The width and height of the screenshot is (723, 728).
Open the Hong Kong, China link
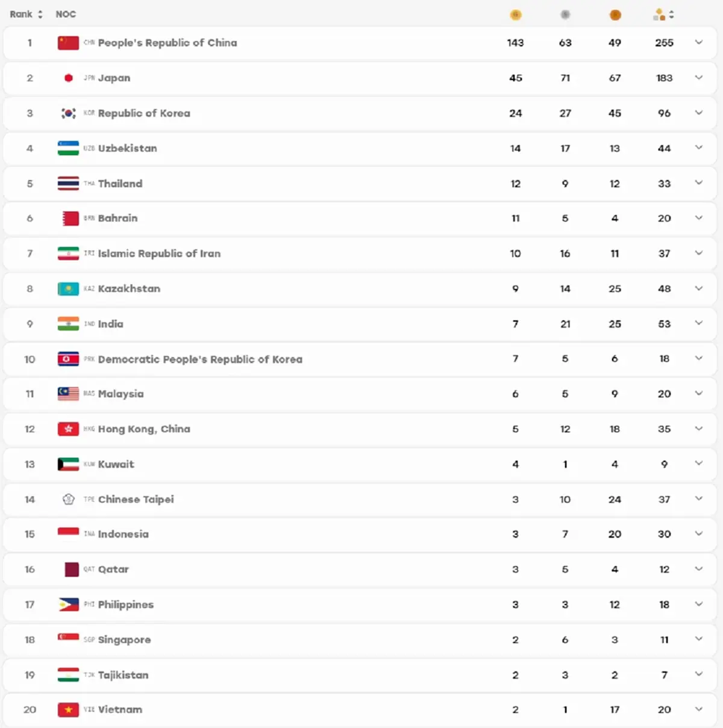[x=144, y=429]
